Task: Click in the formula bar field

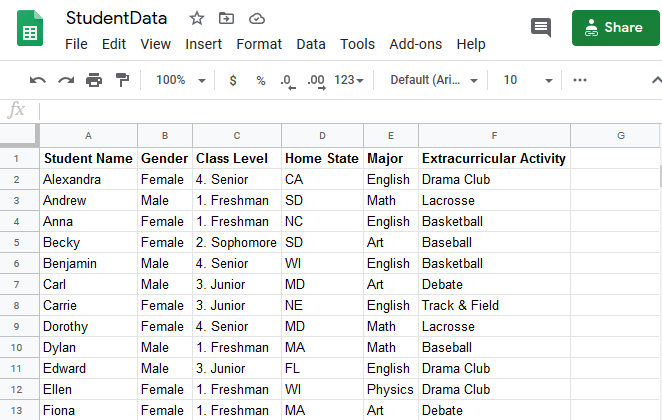Action: pyautogui.click(x=350, y=111)
